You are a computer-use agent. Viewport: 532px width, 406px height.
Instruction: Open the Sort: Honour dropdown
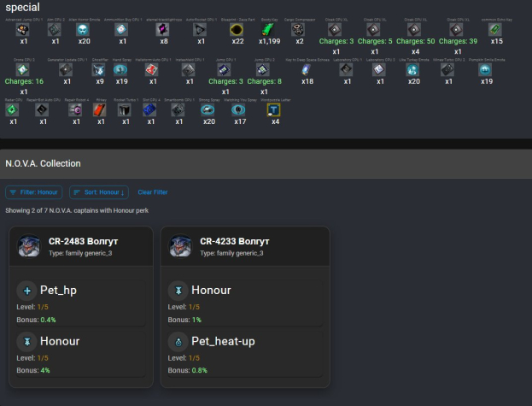(x=99, y=192)
